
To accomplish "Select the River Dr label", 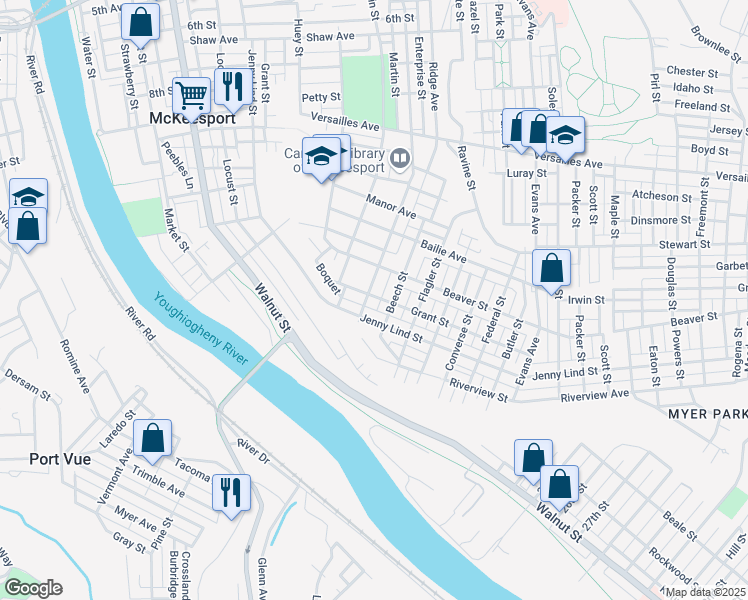I will click(253, 451).
